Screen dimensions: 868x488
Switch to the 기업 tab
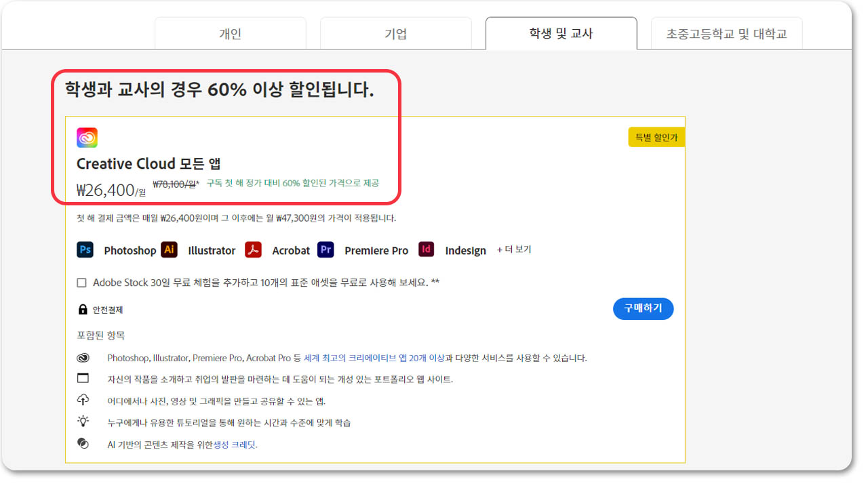pos(396,34)
